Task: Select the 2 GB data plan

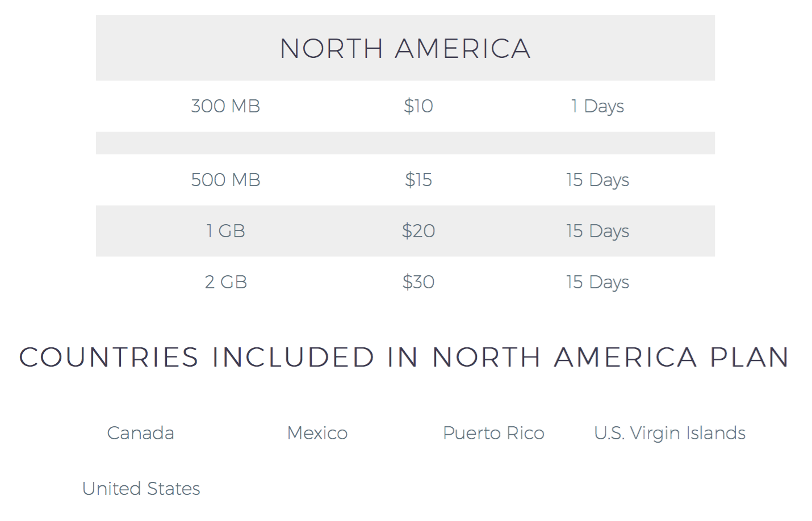Action: (x=225, y=282)
